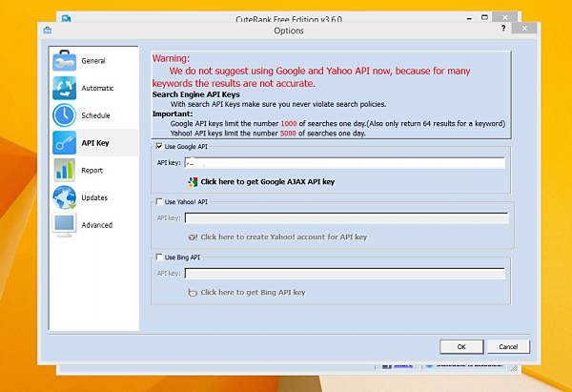The width and height of the screenshot is (572, 392).
Task: Click the 'Important:' label text
Action: [173, 113]
